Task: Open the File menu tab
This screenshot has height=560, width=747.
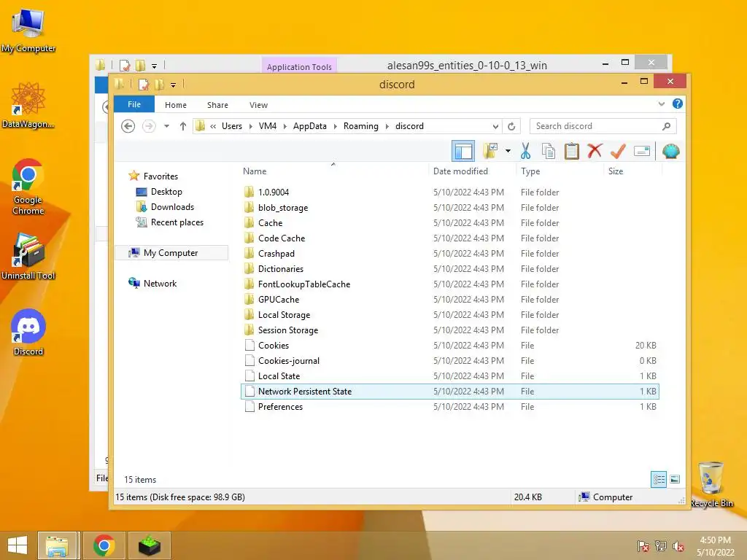Action: point(134,104)
